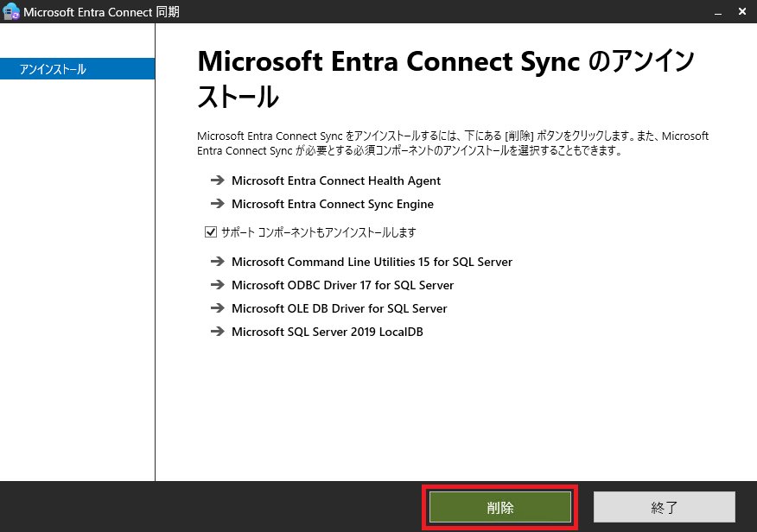
Task: Click the Microsoft Entra Connect app icon
Action: [x=10, y=11]
